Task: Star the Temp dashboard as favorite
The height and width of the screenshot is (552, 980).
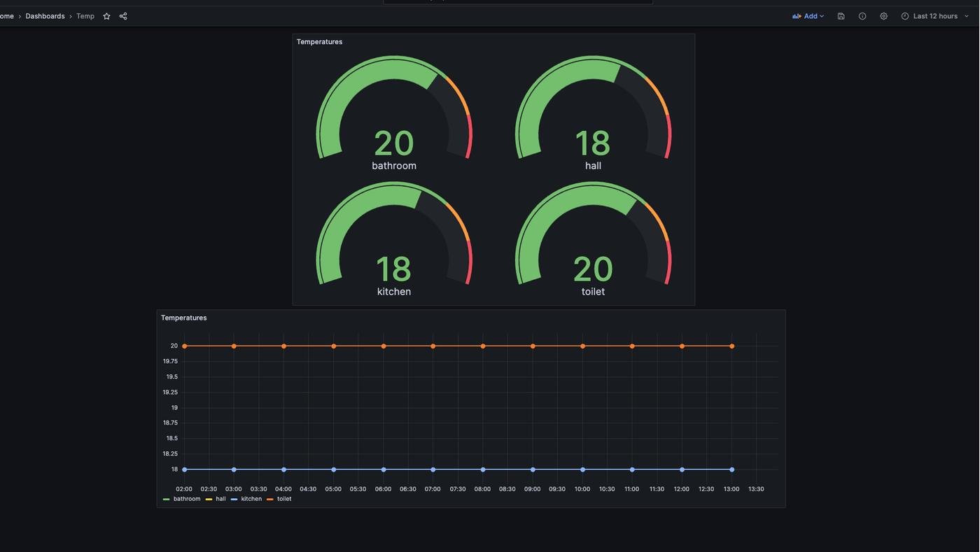Action: click(106, 16)
